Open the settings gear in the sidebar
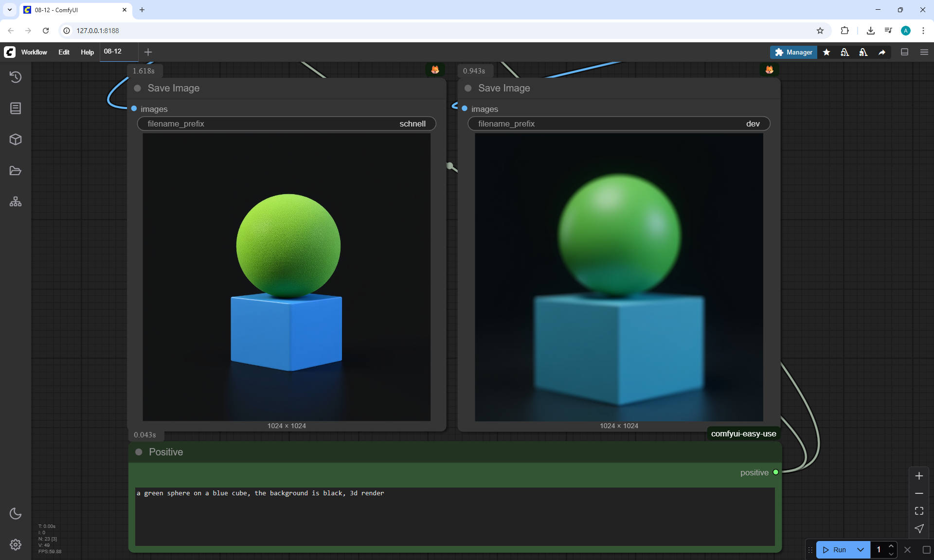The height and width of the screenshot is (560, 934). [16, 544]
